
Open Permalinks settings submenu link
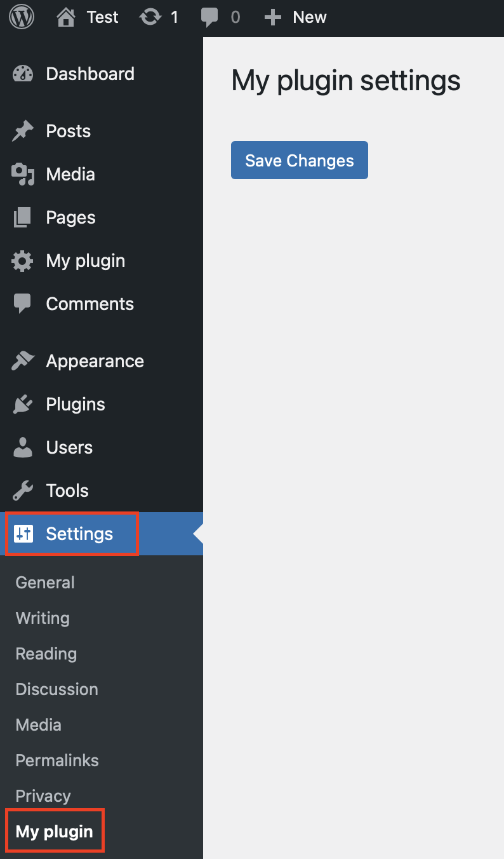pyautogui.click(x=57, y=761)
